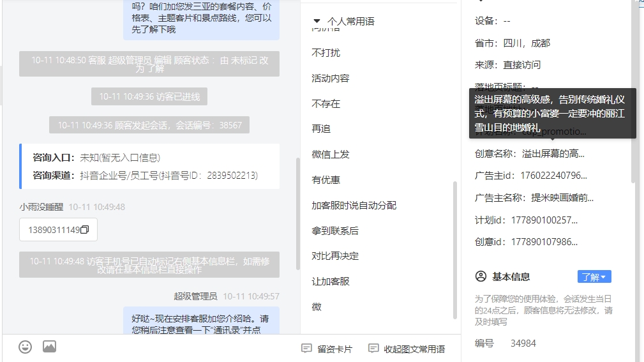Click the quick phrases list scrollbar
644x362 pixels.
[x=454, y=250]
